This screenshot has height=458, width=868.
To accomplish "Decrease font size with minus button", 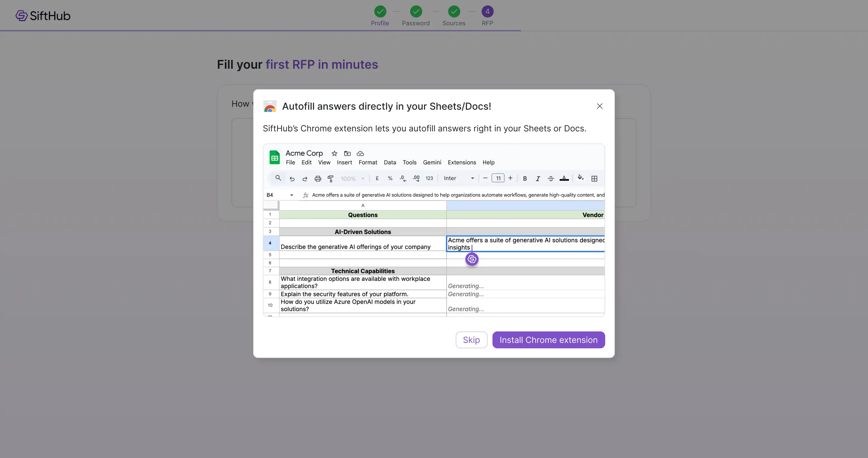I will click(x=485, y=178).
